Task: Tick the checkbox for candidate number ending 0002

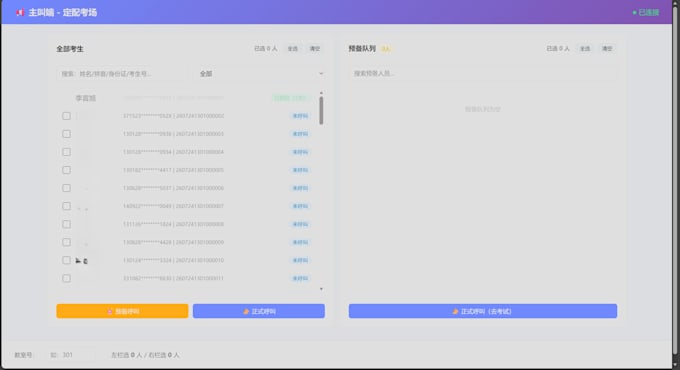Action: pos(66,116)
